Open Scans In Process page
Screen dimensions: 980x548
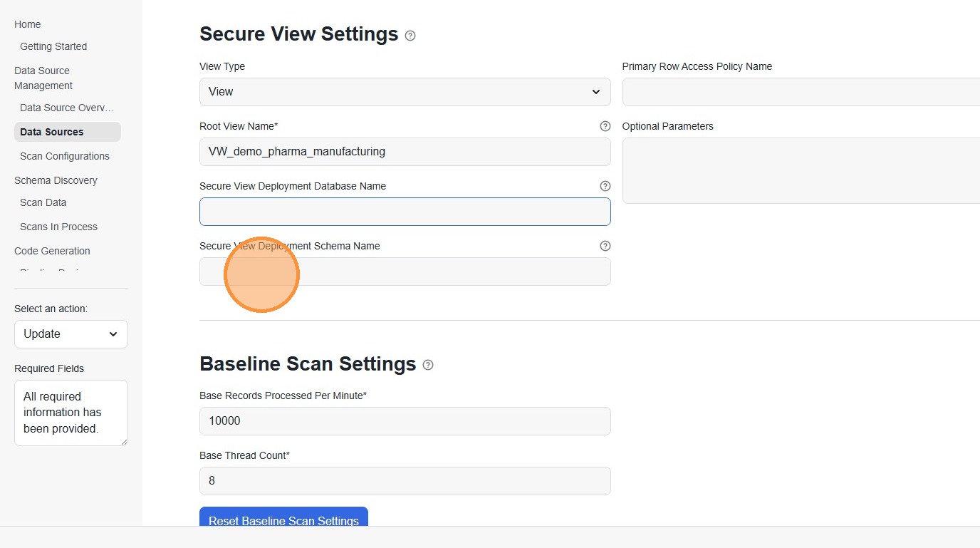[x=58, y=227]
